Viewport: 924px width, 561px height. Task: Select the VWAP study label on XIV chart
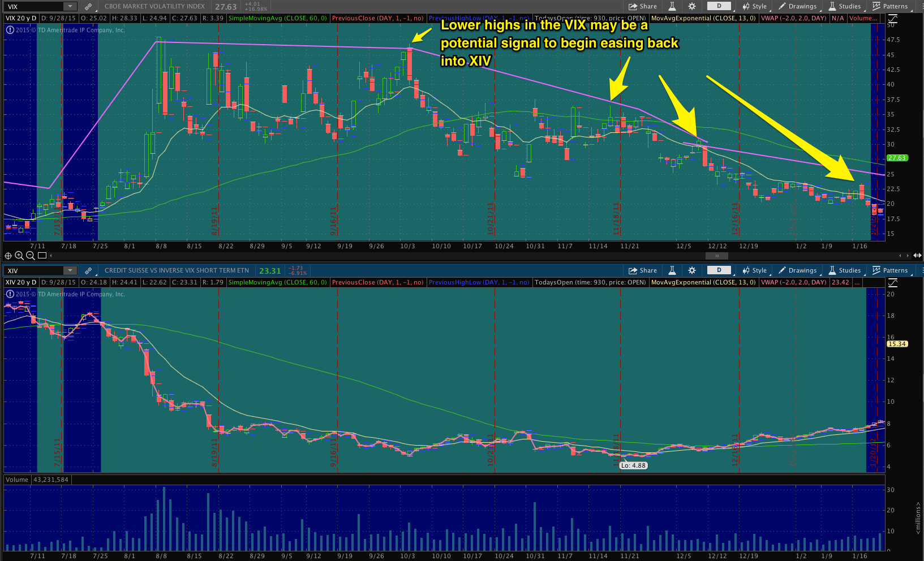[794, 282]
